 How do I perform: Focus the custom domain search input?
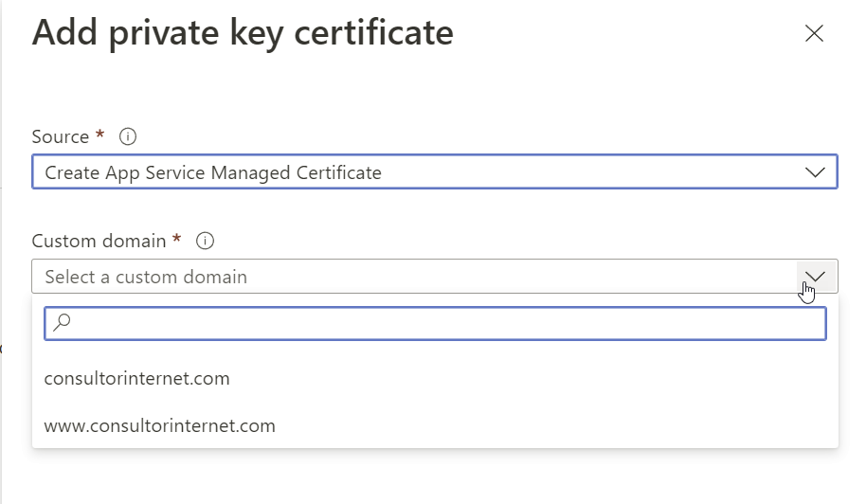point(435,323)
